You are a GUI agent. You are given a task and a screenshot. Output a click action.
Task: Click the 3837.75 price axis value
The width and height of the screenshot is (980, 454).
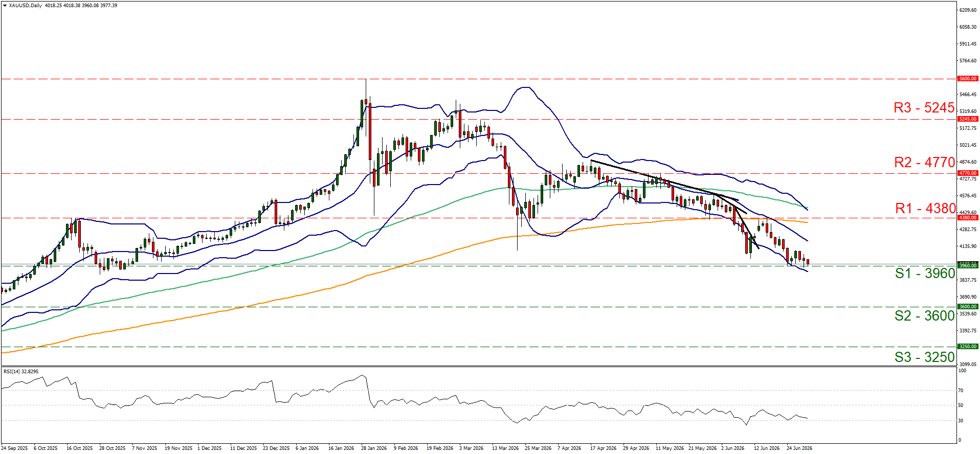click(968, 280)
